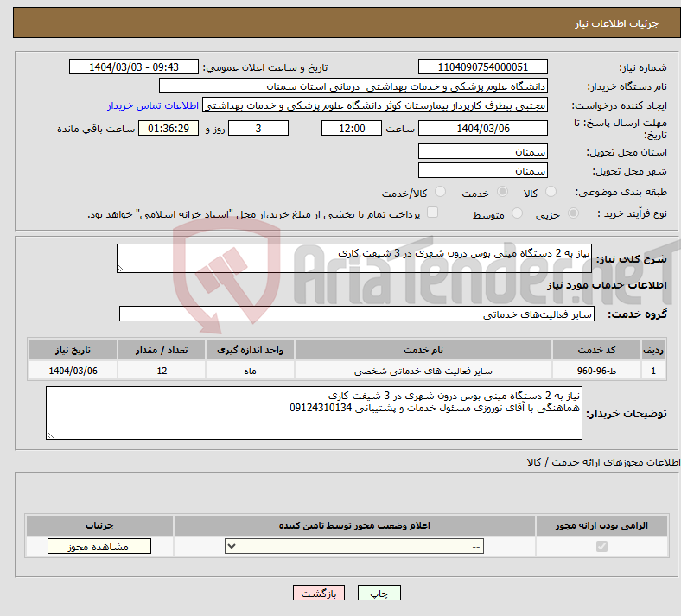Select the کالا radio button

tap(551, 192)
